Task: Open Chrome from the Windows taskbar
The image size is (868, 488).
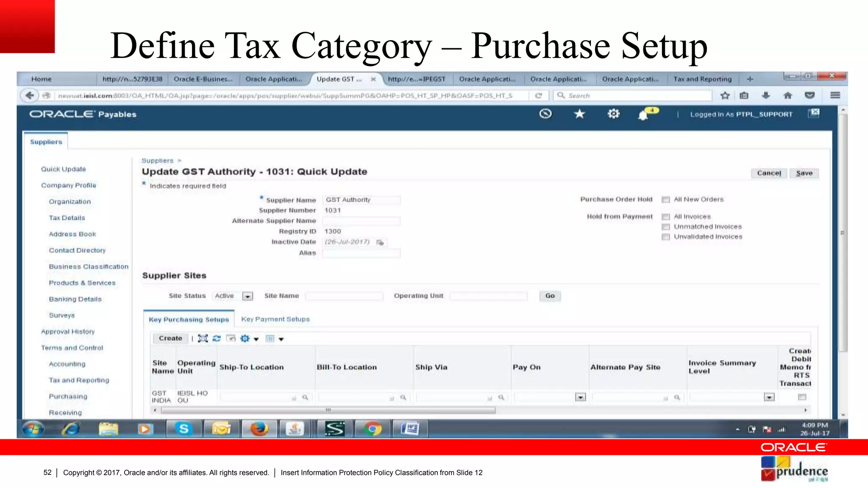Action: point(372,429)
